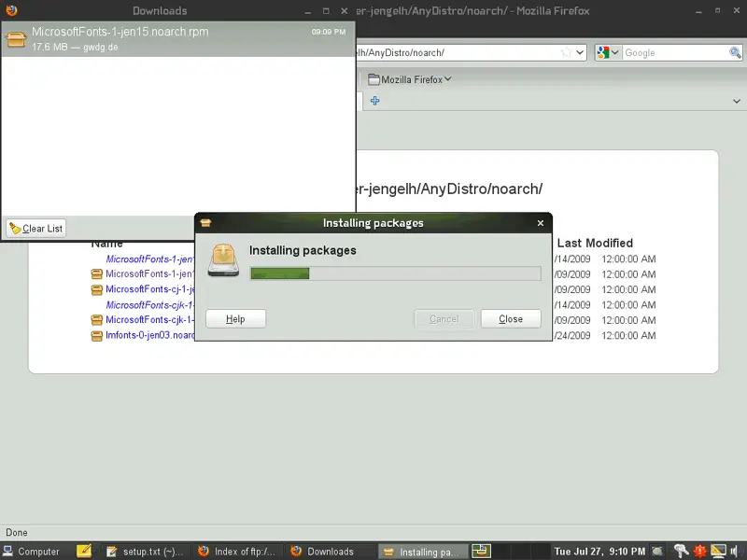
Task: Open the italic MicrosoftFonts-cjk-1 link
Action: pyautogui.click(x=149, y=305)
